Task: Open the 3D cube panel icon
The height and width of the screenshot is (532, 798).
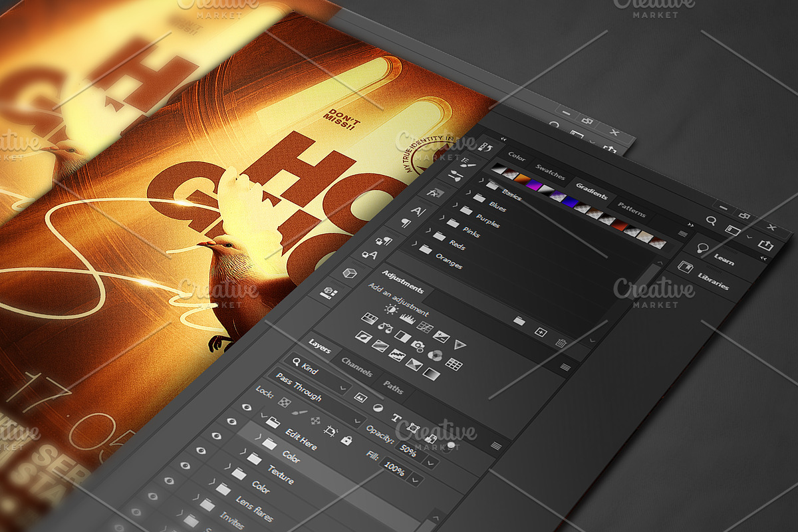Action: tap(349, 273)
